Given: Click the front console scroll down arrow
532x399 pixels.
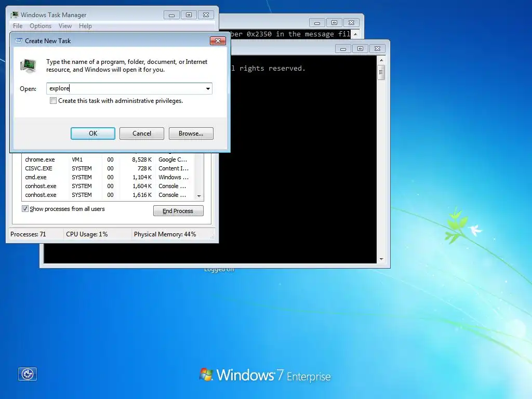Looking at the screenshot, I should [x=381, y=259].
